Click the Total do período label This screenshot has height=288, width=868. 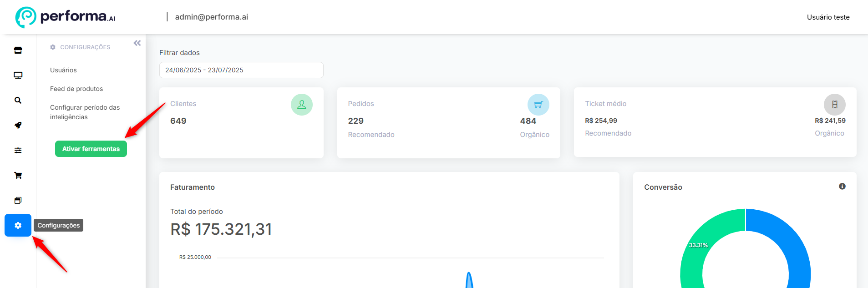click(197, 212)
